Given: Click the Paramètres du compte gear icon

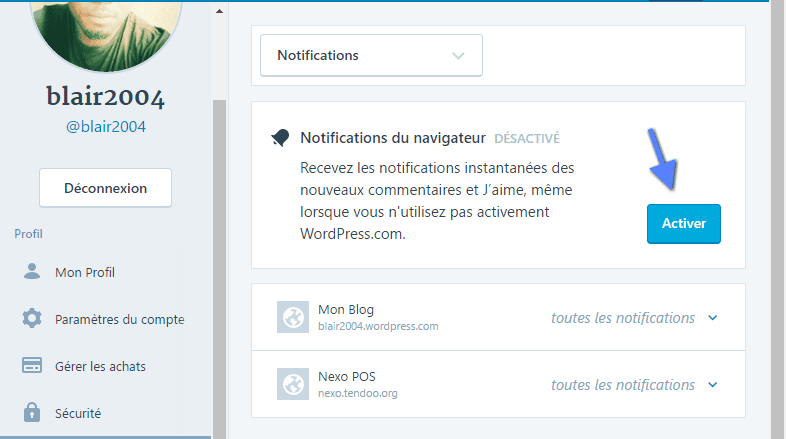Looking at the screenshot, I should point(32,318).
